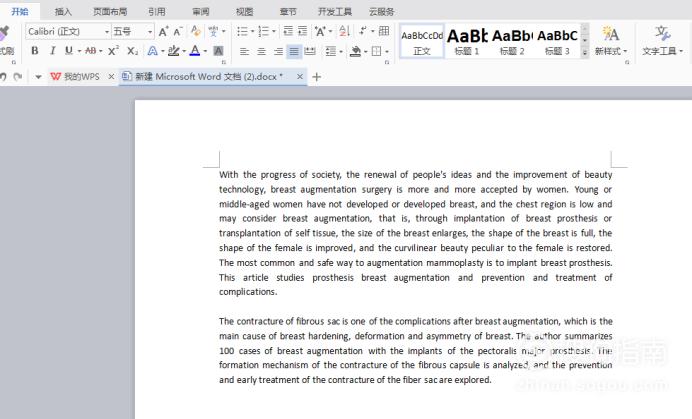Apply the 标题 2 style
This screenshot has width=692, height=419.
pos(512,41)
